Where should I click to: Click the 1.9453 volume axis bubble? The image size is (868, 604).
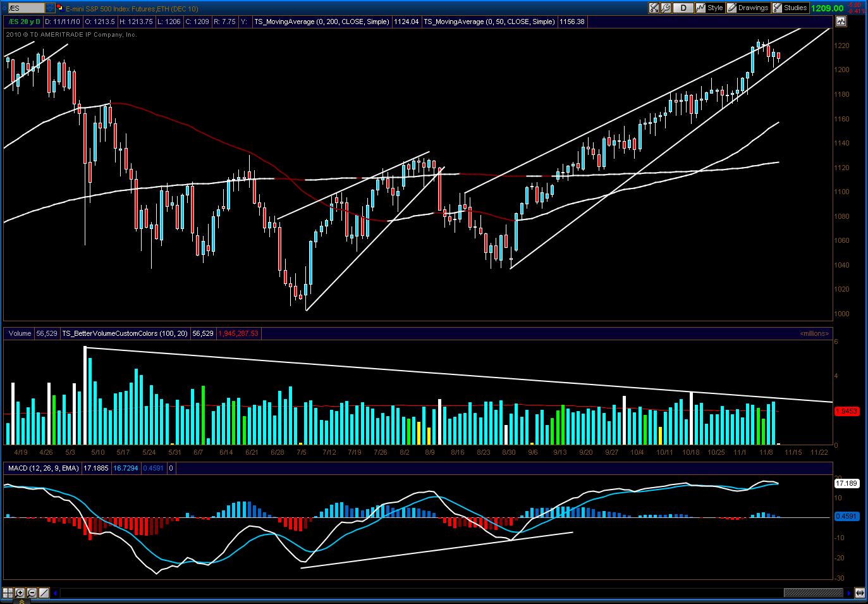(846, 411)
